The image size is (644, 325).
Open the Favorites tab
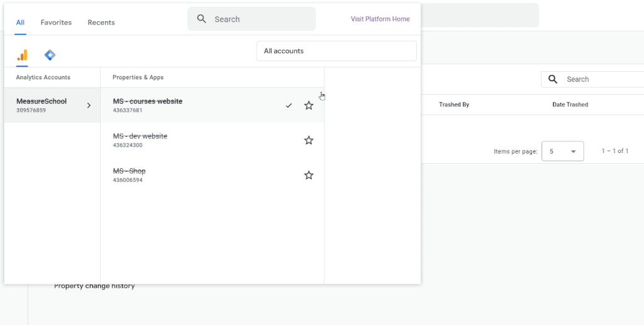tap(56, 22)
